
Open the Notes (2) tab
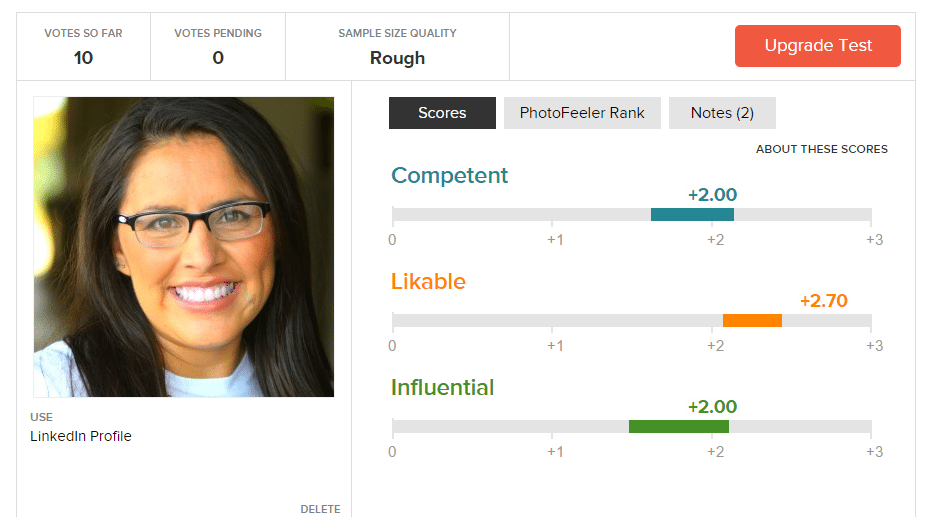722,113
